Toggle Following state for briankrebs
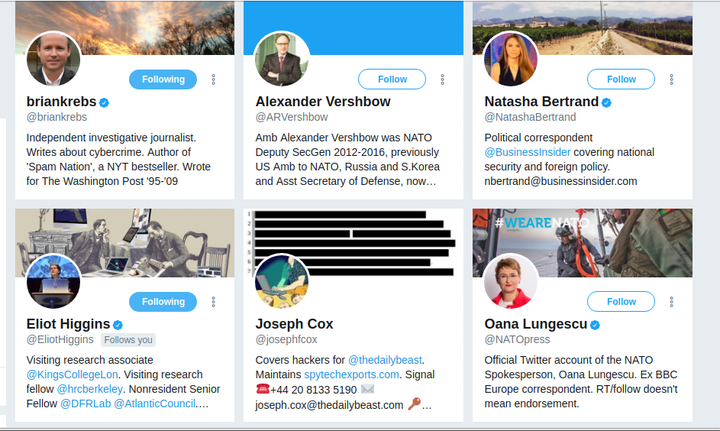 (163, 79)
